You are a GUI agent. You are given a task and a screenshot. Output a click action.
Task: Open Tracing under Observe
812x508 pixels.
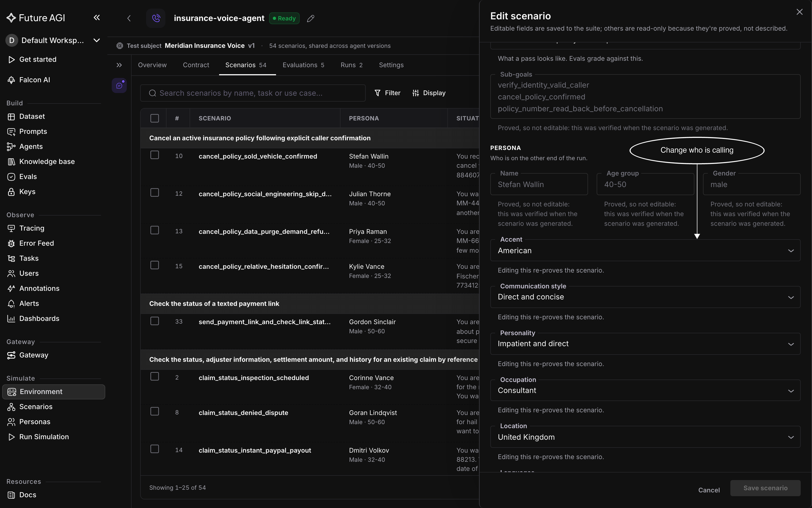(x=31, y=228)
